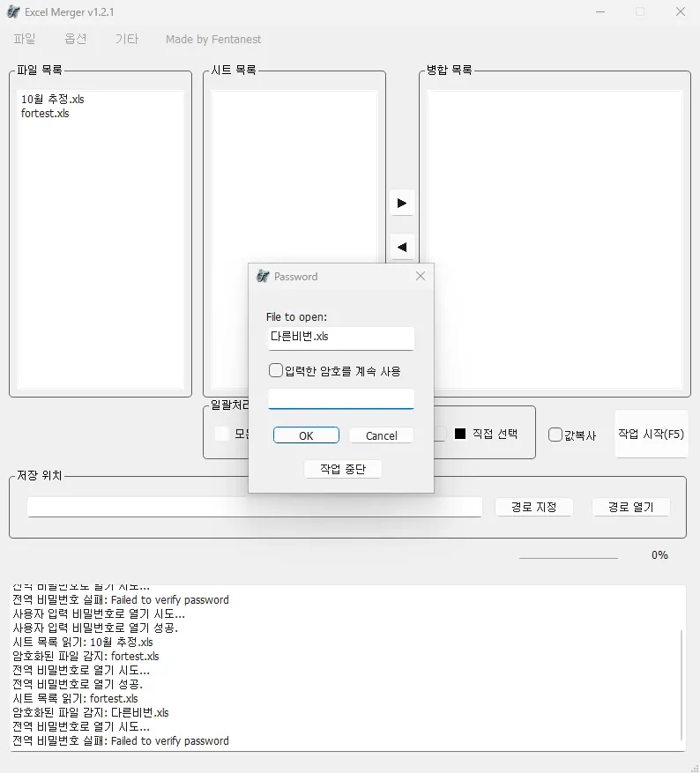
Task: Click 경로 열기 button
Action: coord(631,507)
